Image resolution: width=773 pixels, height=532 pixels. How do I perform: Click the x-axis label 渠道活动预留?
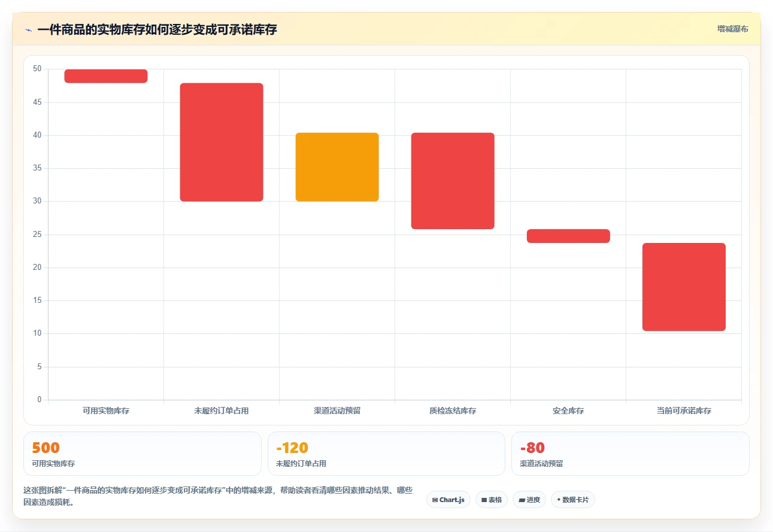click(337, 411)
